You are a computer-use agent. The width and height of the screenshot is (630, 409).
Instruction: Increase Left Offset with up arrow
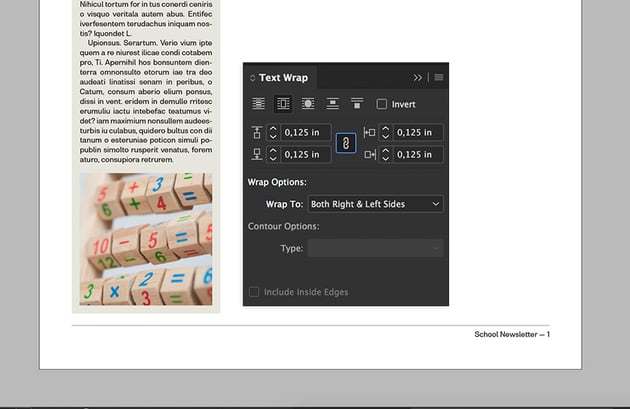point(386,129)
